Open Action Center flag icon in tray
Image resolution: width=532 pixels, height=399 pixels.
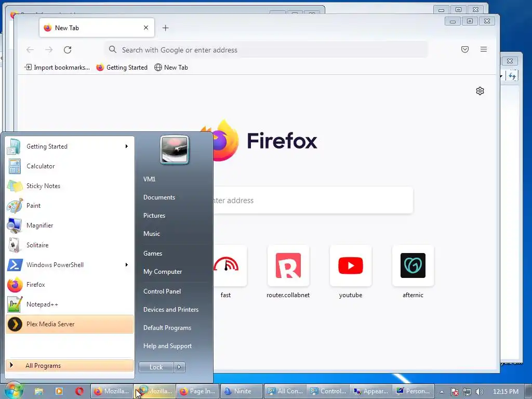click(x=454, y=392)
